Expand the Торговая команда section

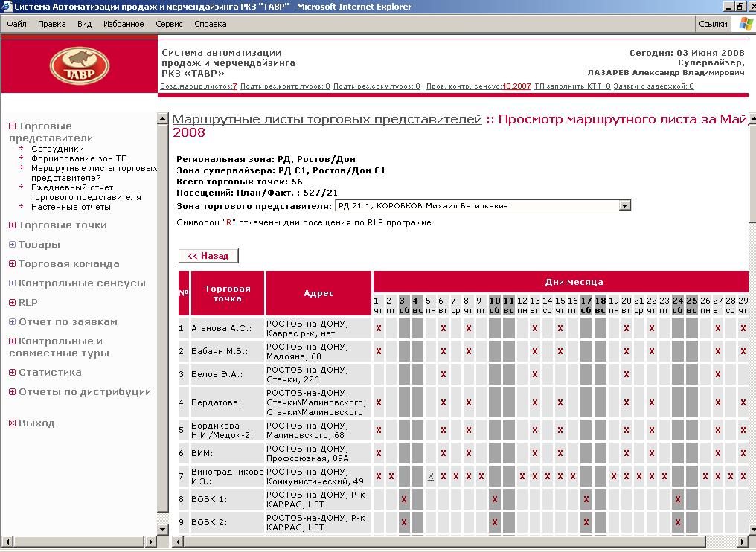pyautogui.click(x=13, y=263)
